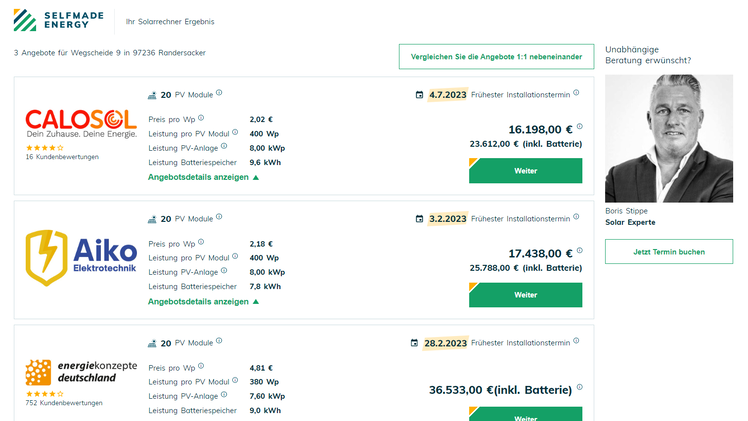Click calendar icon next to 4.7.2023 date

pyautogui.click(x=419, y=95)
